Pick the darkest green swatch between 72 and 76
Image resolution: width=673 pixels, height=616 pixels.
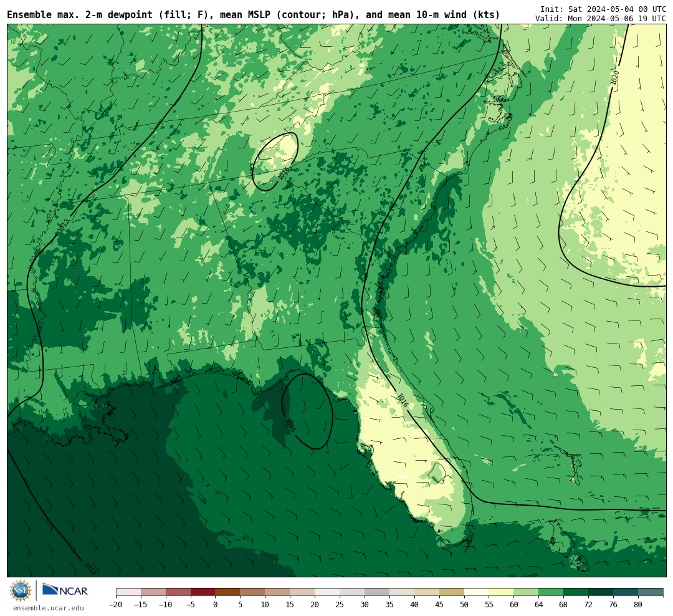(601, 592)
